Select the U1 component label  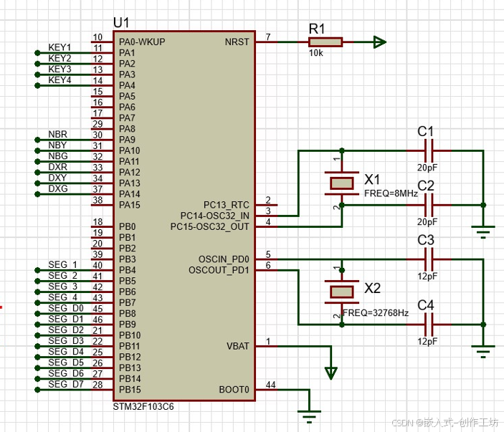121,23
